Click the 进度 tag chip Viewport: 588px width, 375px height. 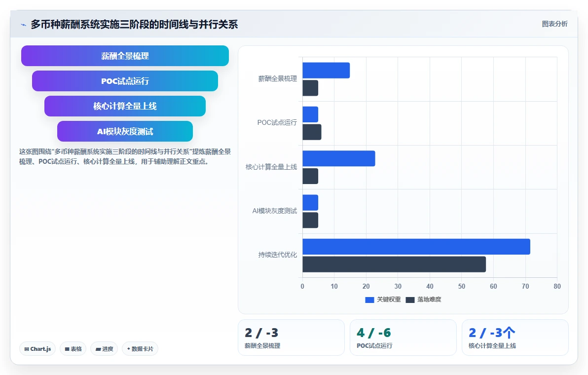click(x=104, y=349)
